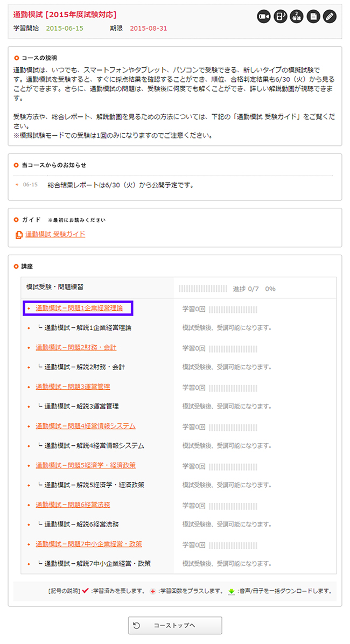350x644 pixels.
Task: Click the video camera icon
Action: click(x=263, y=16)
